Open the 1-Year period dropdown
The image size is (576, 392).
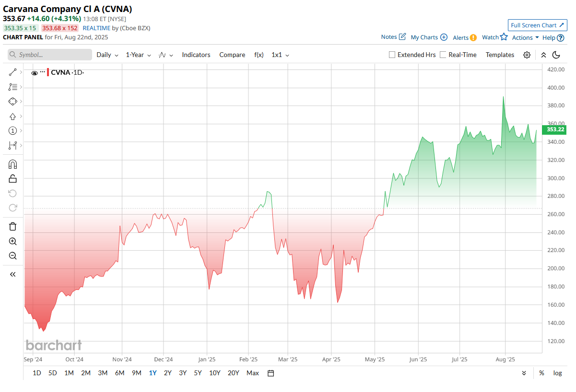tap(139, 55)
